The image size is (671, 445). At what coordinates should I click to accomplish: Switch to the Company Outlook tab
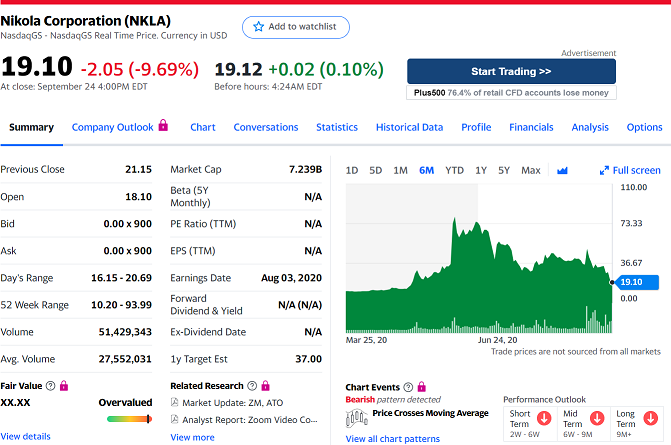pos(112,128)
